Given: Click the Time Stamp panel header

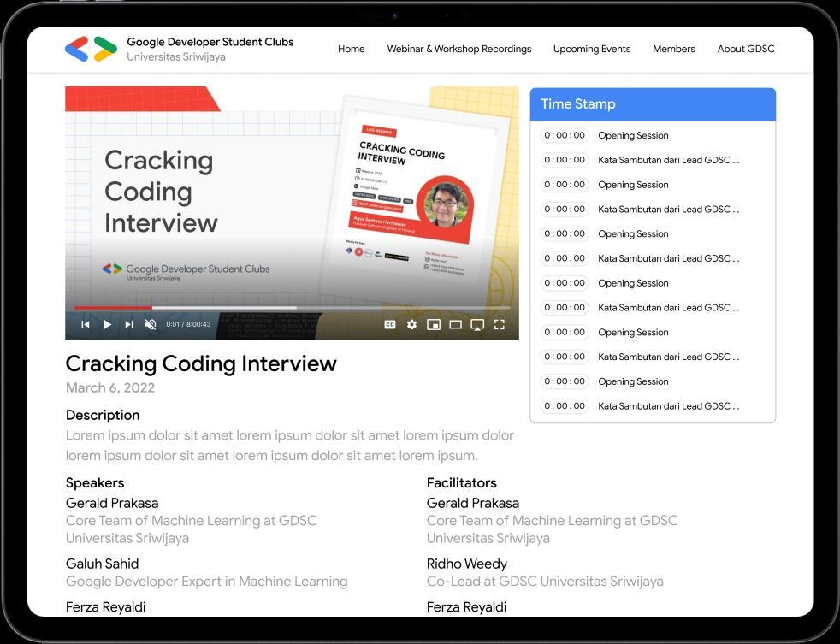Looking at the screenshot, I should click(653, 104).
